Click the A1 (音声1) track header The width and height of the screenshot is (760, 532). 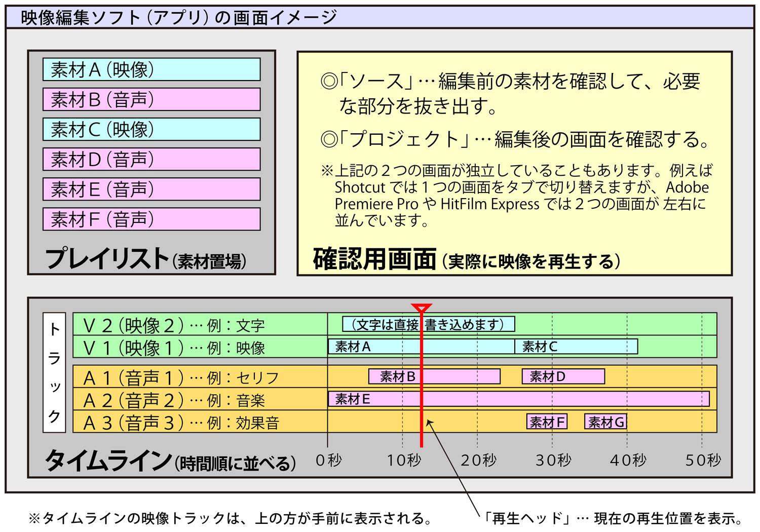point(200,377)
